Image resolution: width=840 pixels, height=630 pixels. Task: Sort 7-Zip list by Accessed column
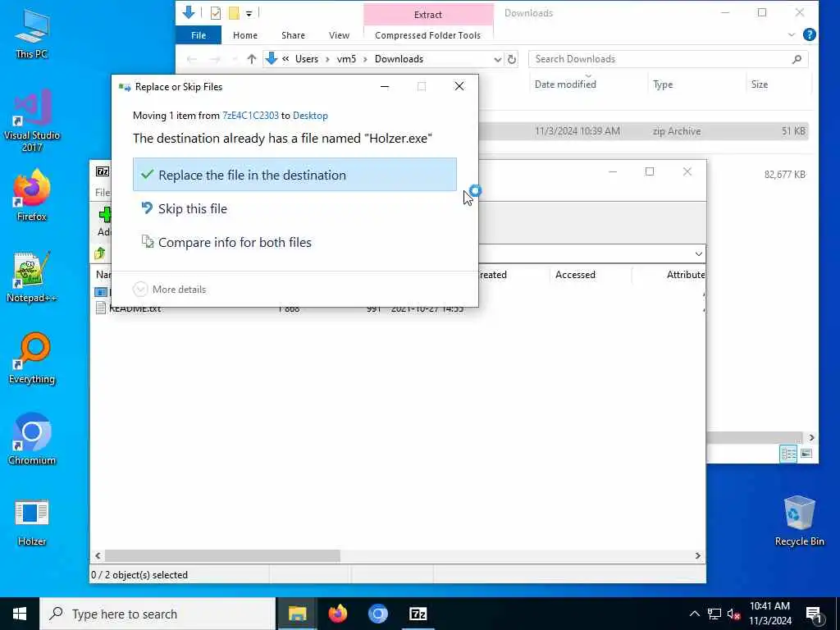tap(575, 275)
